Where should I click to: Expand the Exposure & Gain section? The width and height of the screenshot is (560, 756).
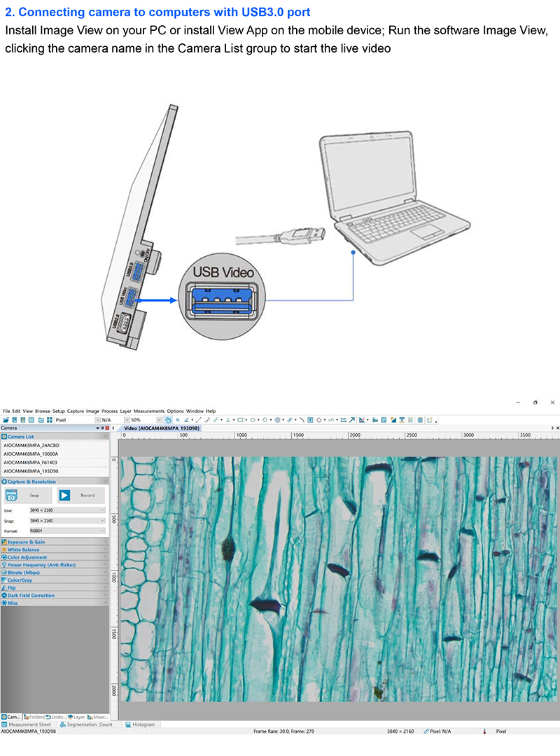pos(27,542)
